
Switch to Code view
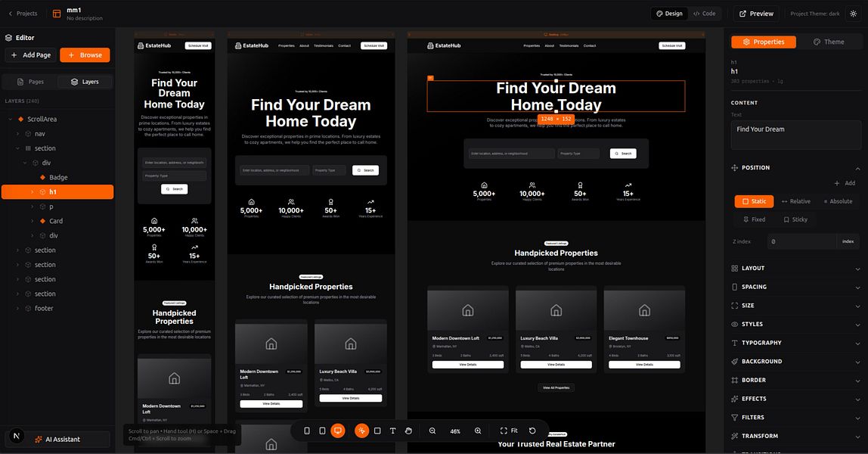click(x=704, y=14)
